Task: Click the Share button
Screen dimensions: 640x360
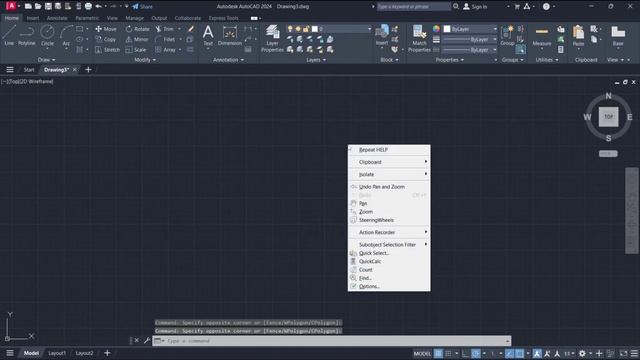Action: pyautogui.click(x=142, y=7)
